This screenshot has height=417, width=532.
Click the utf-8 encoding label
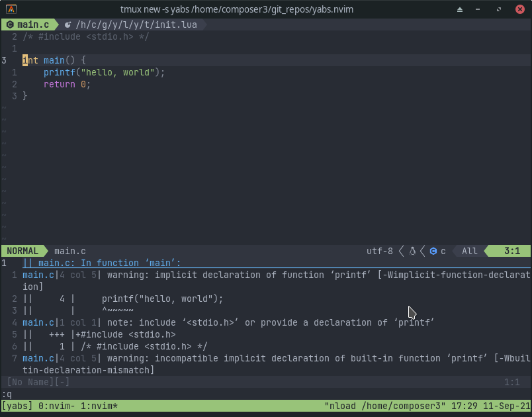tap(380, 251)
